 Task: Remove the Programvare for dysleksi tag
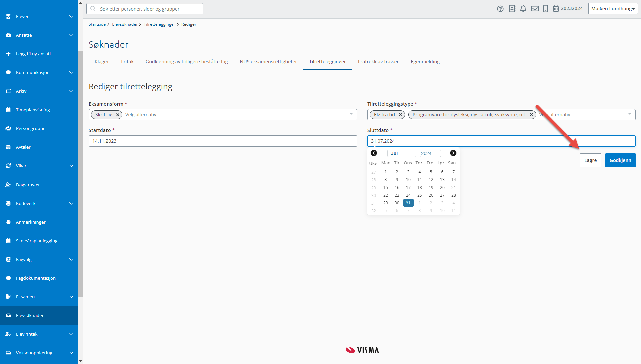[x=531, y=115]
